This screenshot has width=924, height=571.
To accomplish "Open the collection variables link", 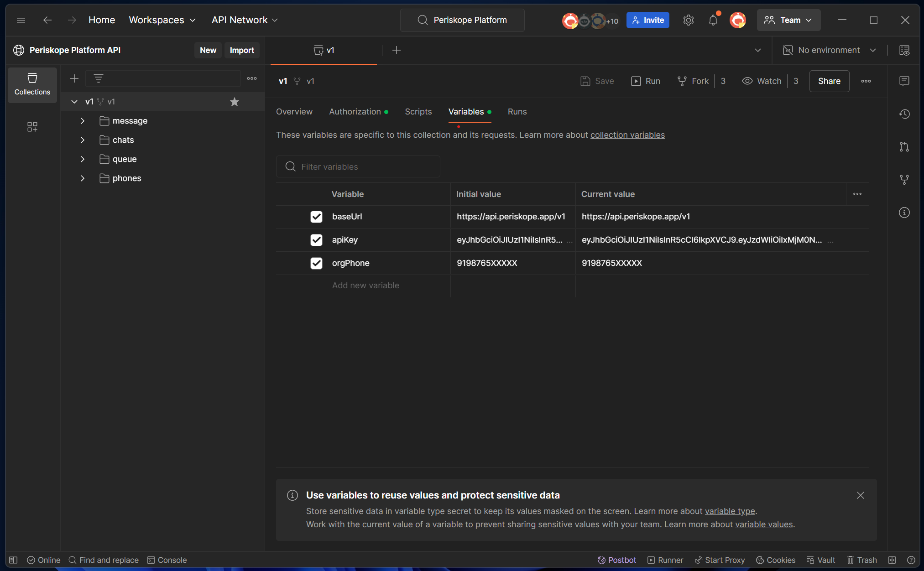I will pos(627,135).
